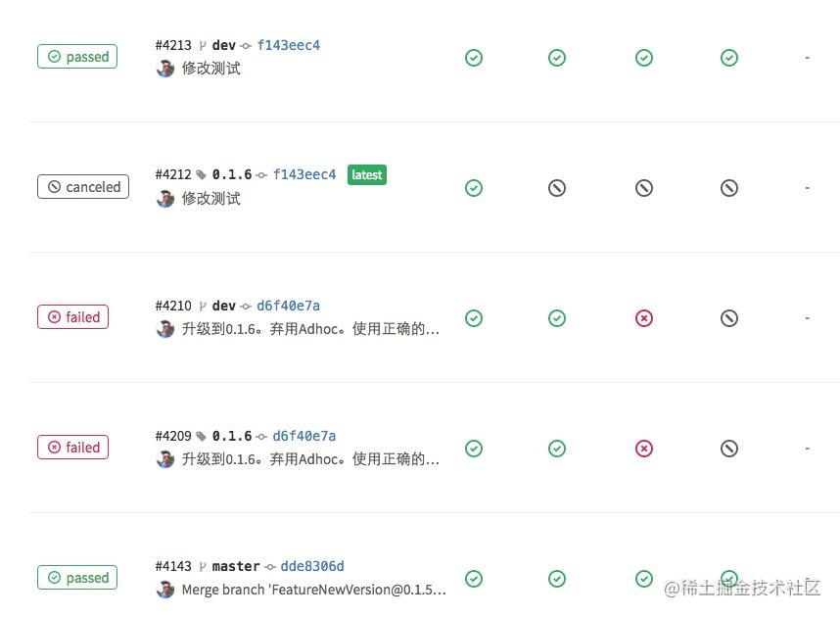Click failed stage icon in pipeline #4209
The width and height of the screenshot is (840, 617).
[644, 449]
